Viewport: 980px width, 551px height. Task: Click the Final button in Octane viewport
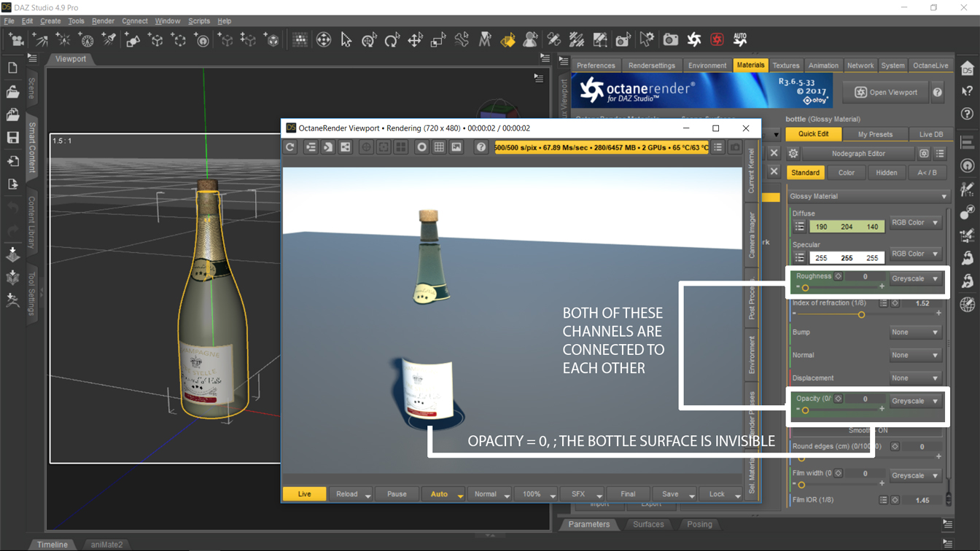[x=628, y=494]
